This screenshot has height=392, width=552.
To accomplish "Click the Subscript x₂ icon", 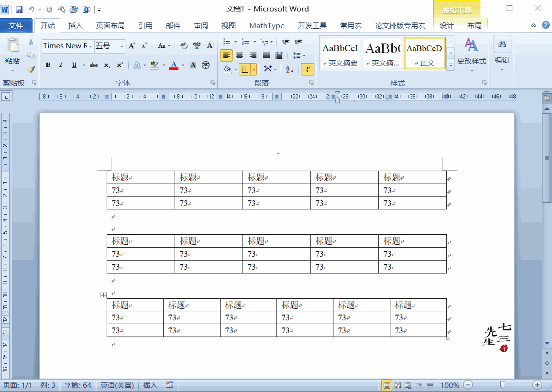I will click(107, 65).
